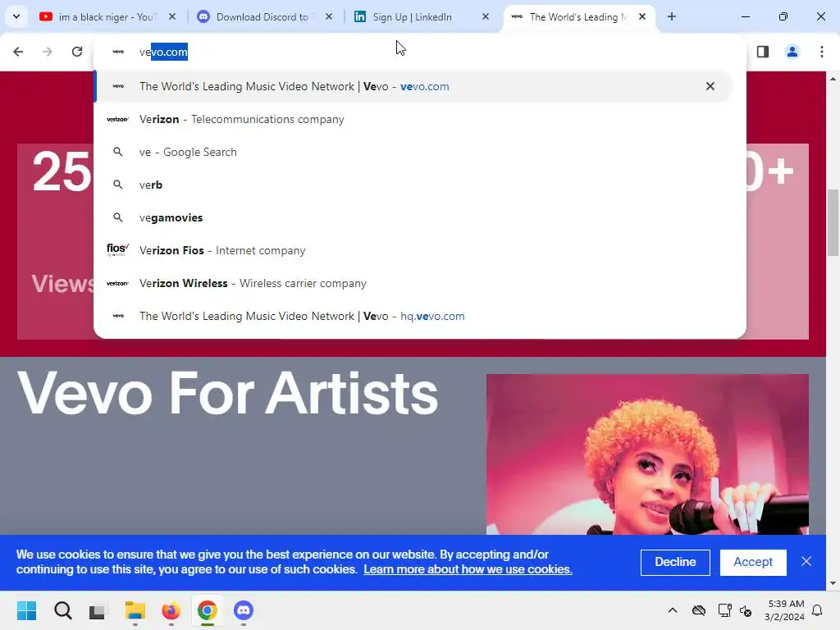Click the singer photo thumbnail
Image resolution: width=840 pixels, height=630 pixels.
(647, 454)
